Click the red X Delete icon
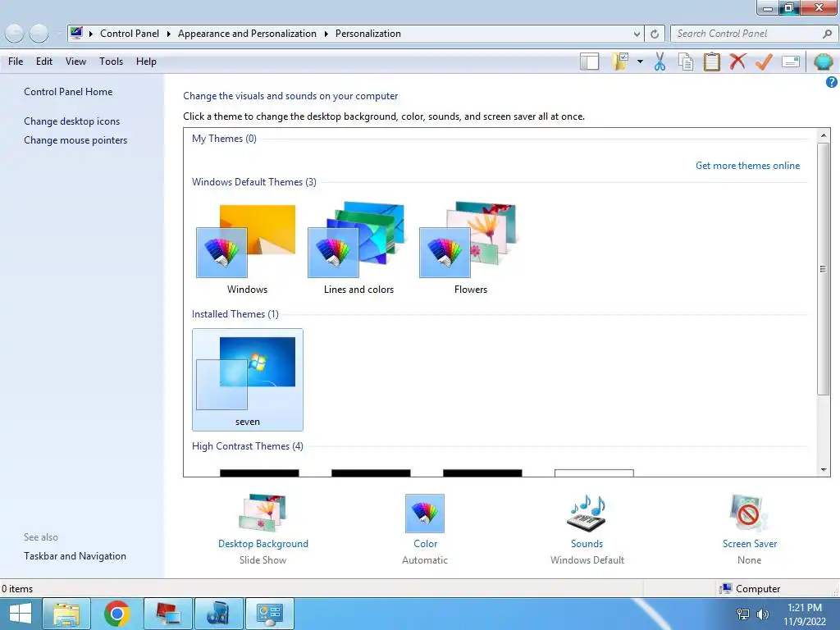Screen dimensions: 840x630 737,61
